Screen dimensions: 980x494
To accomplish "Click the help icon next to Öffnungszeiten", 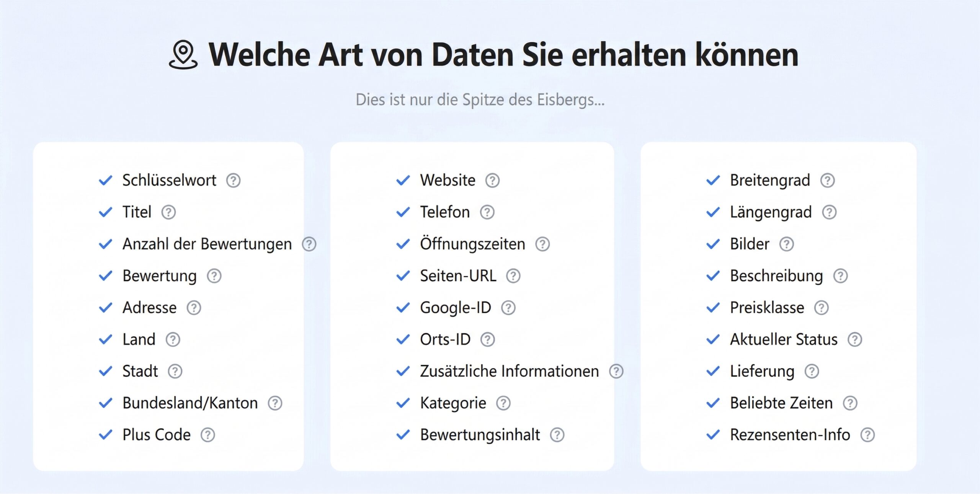I will coord(542,244).
